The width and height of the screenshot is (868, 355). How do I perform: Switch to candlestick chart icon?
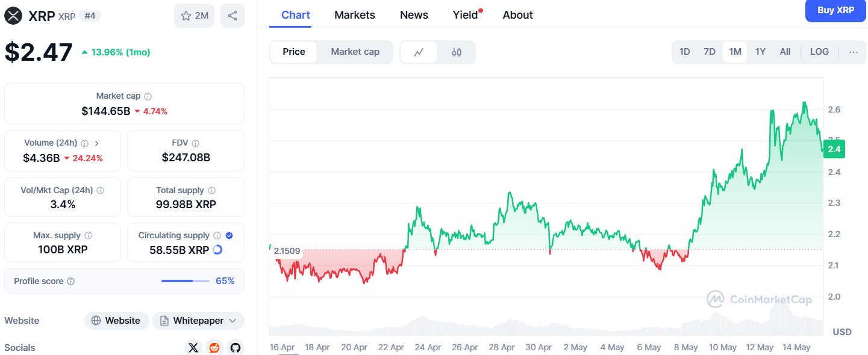pos(457,52)
